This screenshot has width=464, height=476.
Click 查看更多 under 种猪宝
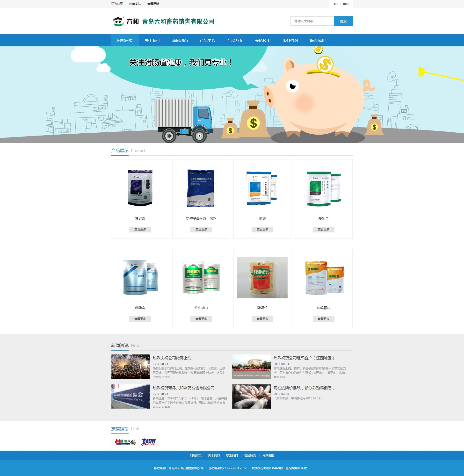[x=140, y=319]
